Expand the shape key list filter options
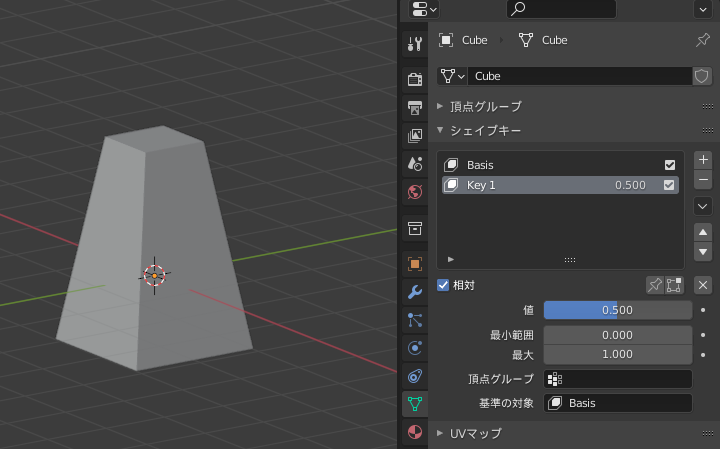The height and width of the screenshot is (449, 720). click(450, 259)
